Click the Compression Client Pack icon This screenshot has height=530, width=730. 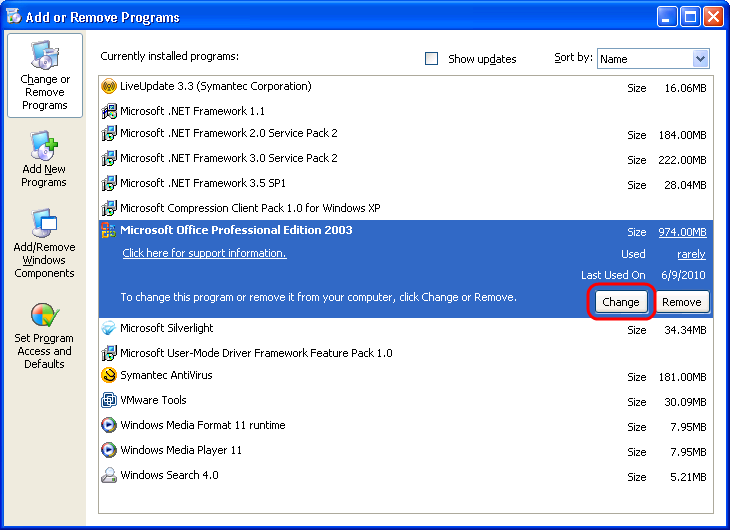(109, 208)
